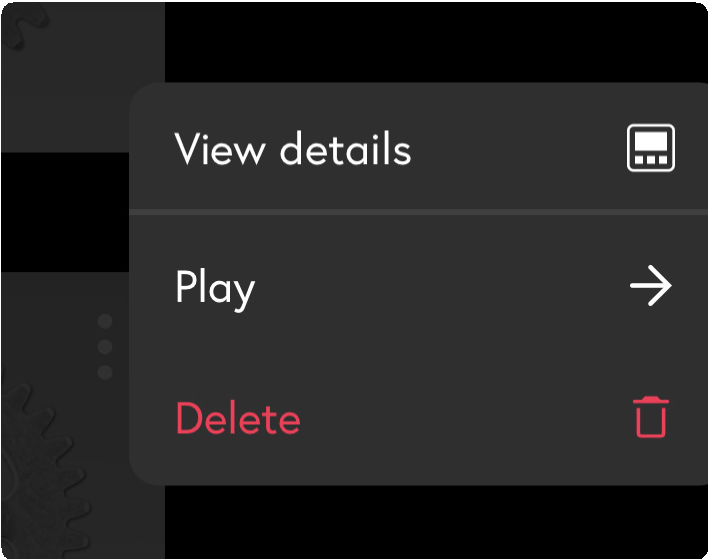Dismiss the menu by clicking the black area above it
Viewport: 708px width, 559px height.
pos(436,42)
